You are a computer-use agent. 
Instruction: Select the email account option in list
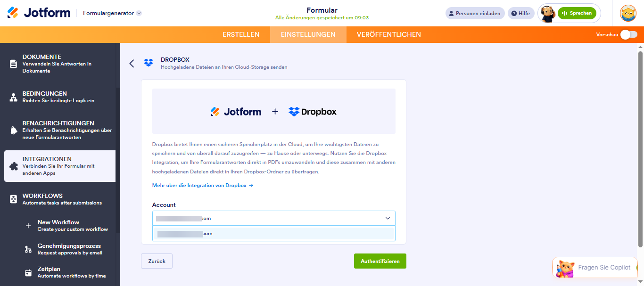273,234
